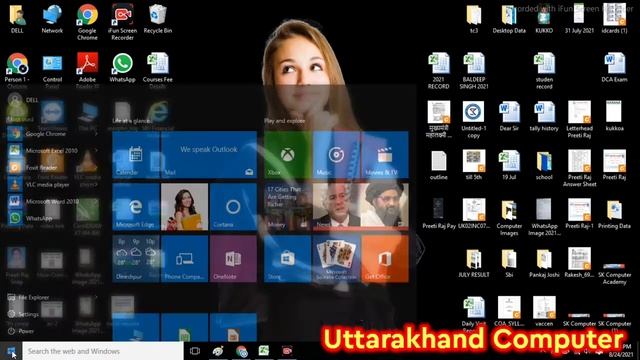Open the DCA Exam Word document
Viewport: 640px width, 360px height.
(x=614, y=68)
